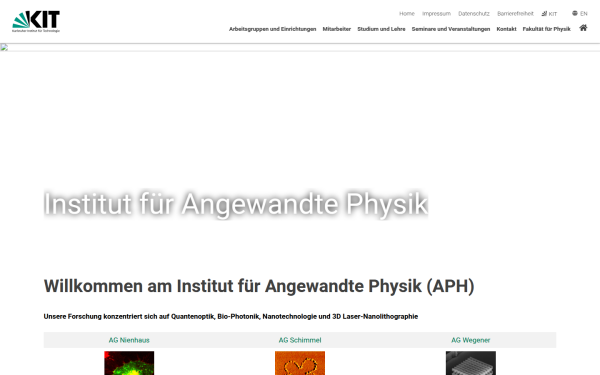The width and height of the screenshot is (600, 375).
Task: Open the Kontakt menu item
Action: tap(506, 29)
